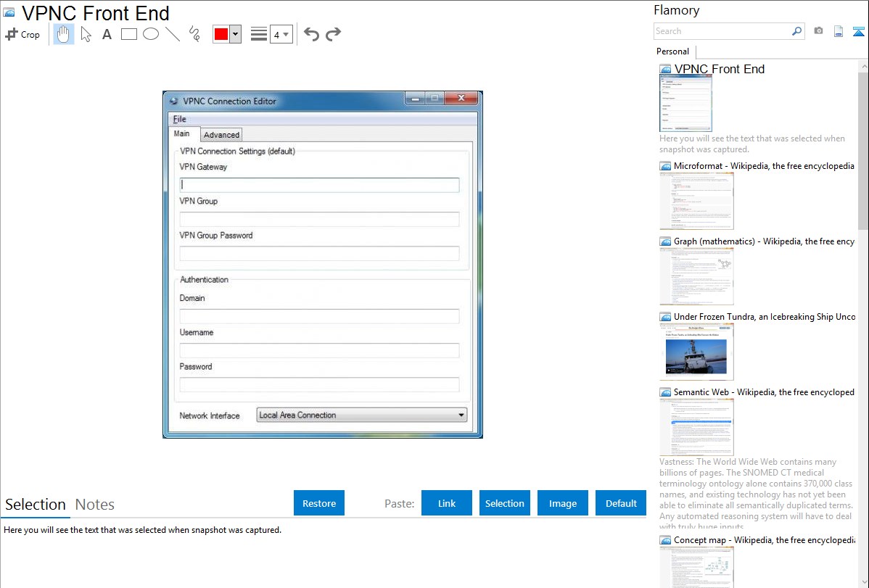
Task: Undo the last edit
Action: (311, 34)
